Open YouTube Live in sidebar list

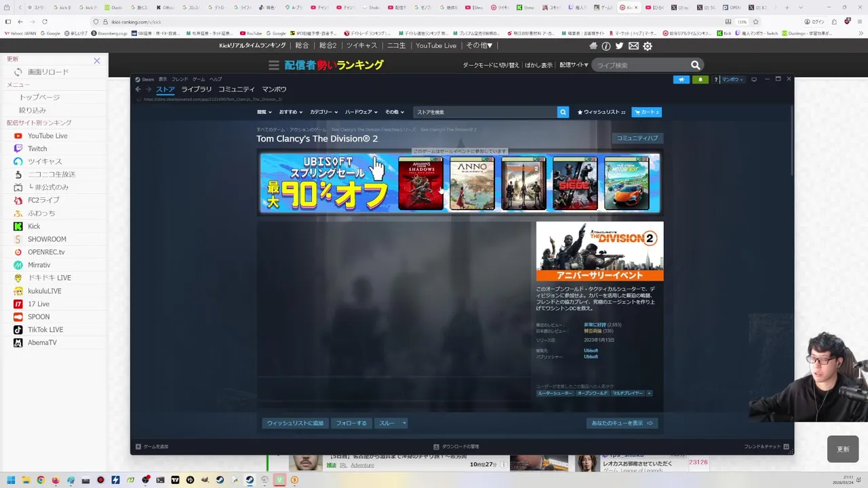pyautogui.click(x=47, y=136)
